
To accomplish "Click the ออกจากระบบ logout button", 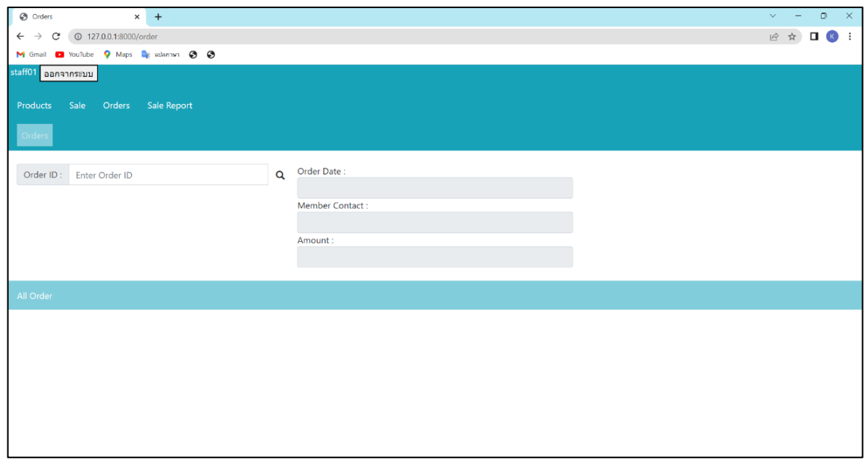I will point(70,74).
